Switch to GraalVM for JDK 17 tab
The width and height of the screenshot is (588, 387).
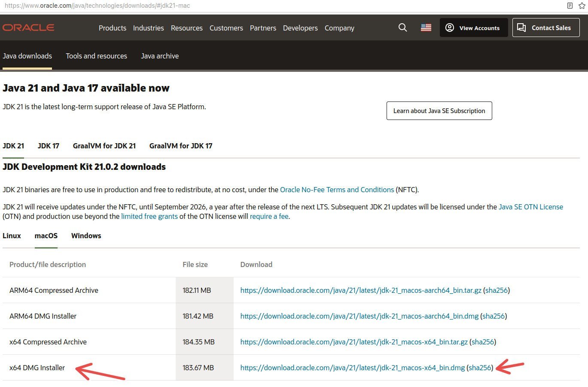click(181, 146)
